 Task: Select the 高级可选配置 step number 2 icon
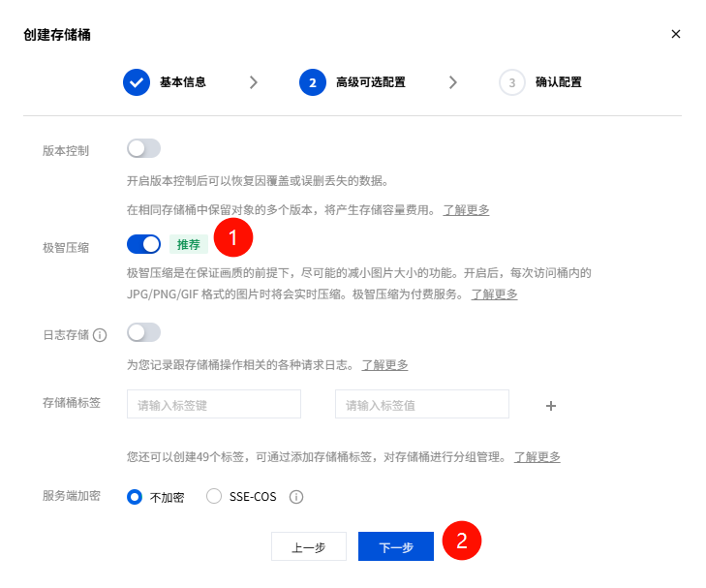point(313,82)
